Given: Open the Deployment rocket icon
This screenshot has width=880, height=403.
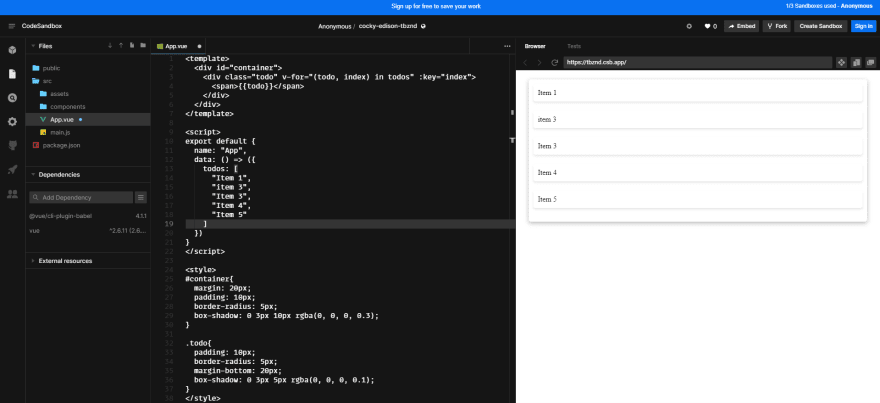Looking at the screenshot, I should point(12,170).
